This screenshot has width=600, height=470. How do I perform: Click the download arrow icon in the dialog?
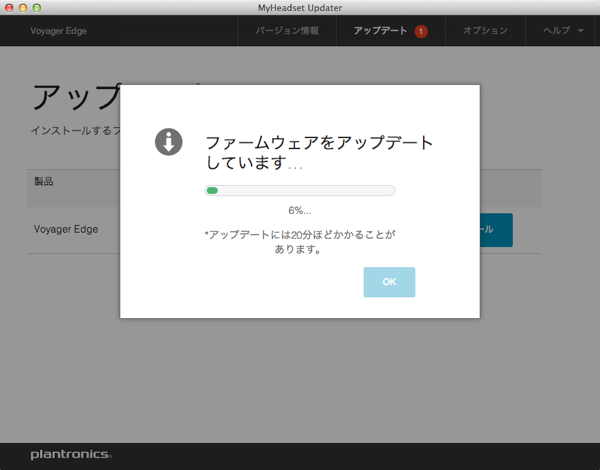click(x=168, y=142)
